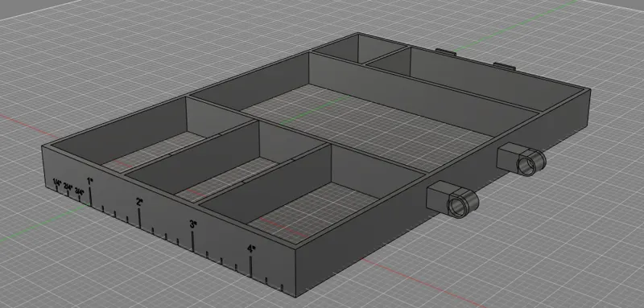Click the 2/4" ruler label on the tray

click(x=68, y=187)
